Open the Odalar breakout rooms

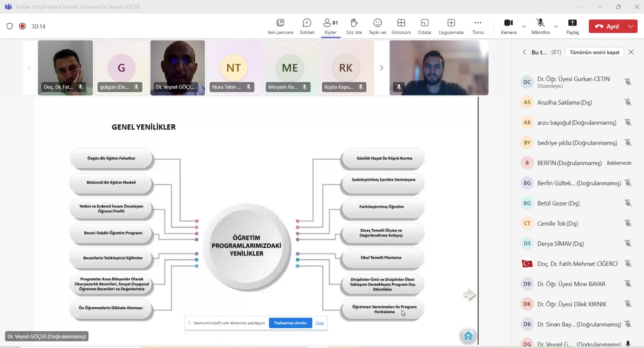point(424,26)
